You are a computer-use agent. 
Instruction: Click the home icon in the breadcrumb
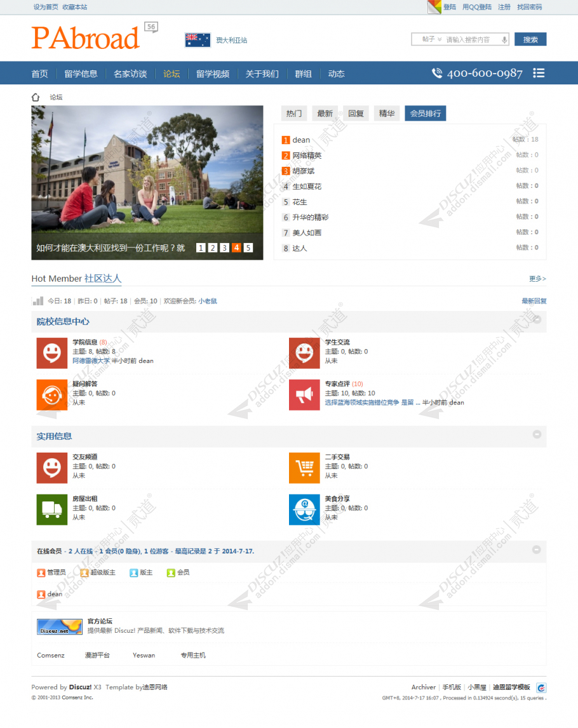click(x=36, y=97)
